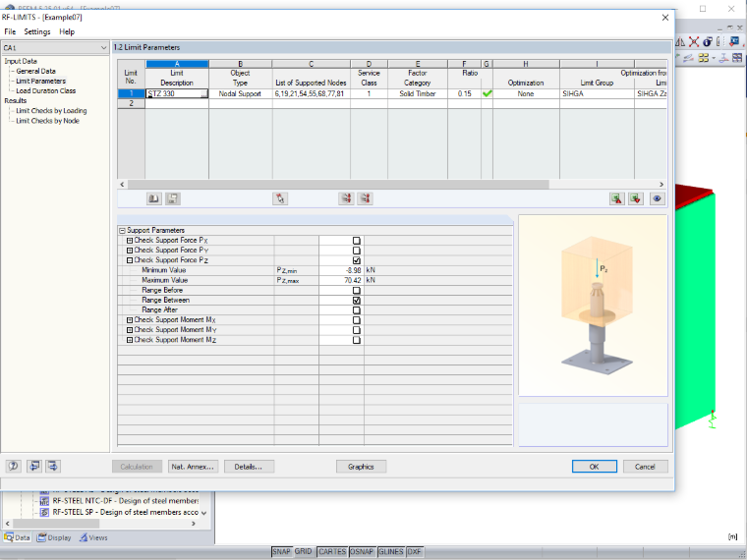Open the Settings menu
Image resolution: width=747 pixels, height=560 pixels.
[37, 31]
